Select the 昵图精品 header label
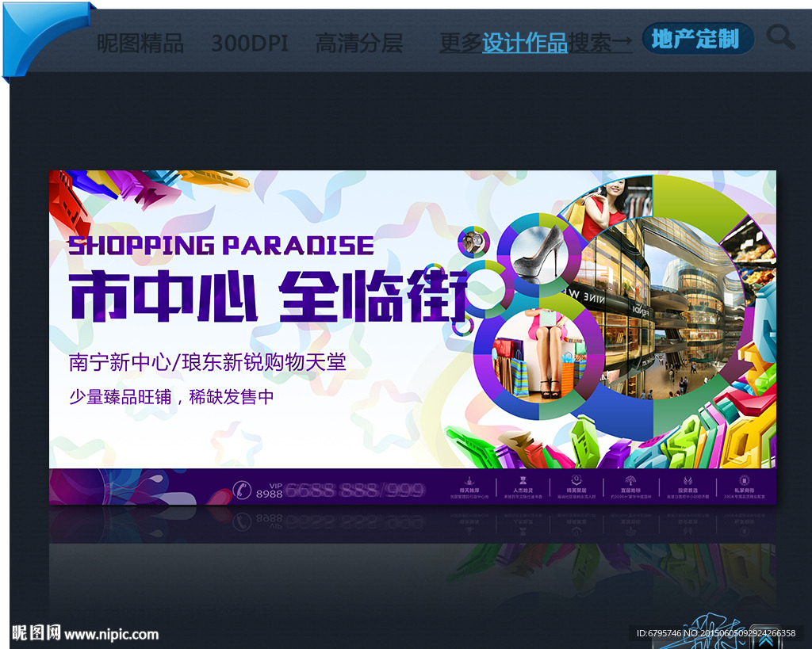 coord(140,43)
